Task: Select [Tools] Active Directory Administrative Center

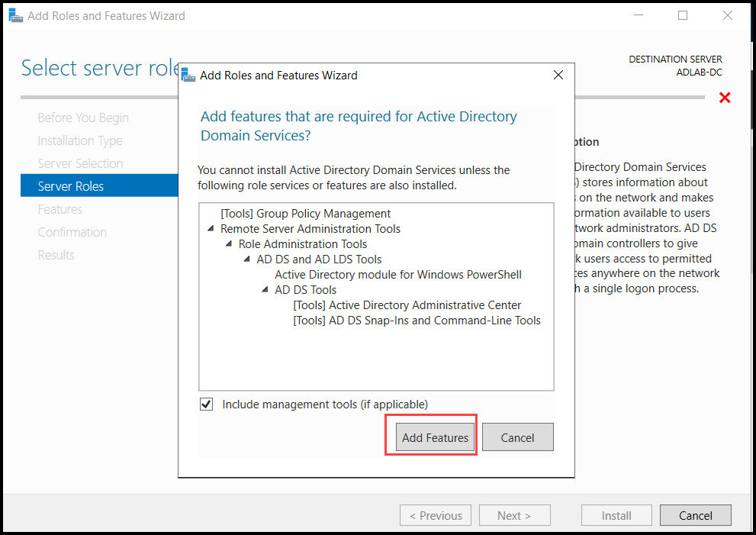Action: (407, 305)
